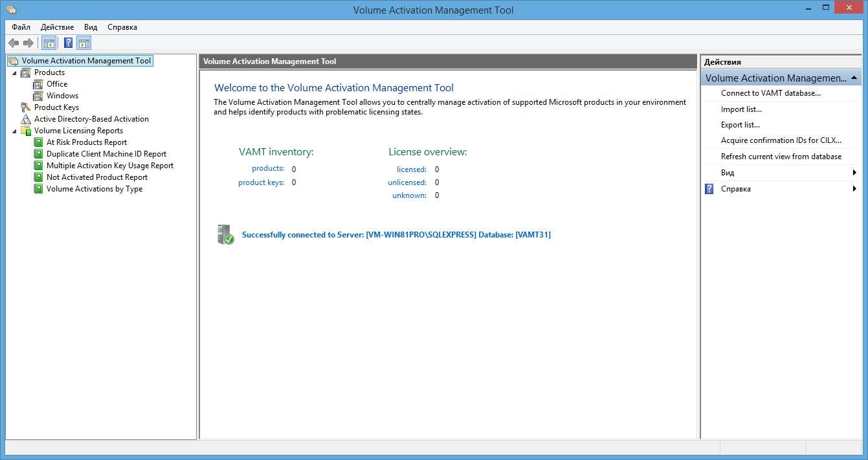Click the Back arrow toolbar icon
Viewport: 868px width, 460px height.
14,43
